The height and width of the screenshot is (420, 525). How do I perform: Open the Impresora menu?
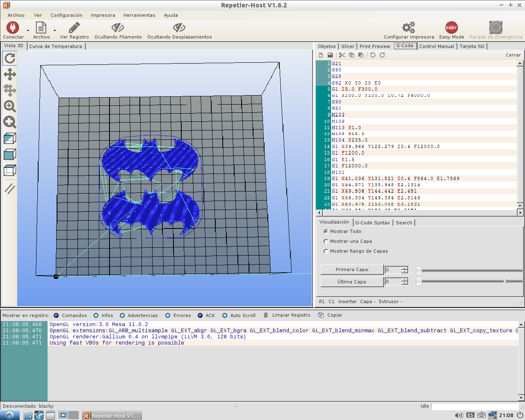pyautogui.click(x=103, y=15)
